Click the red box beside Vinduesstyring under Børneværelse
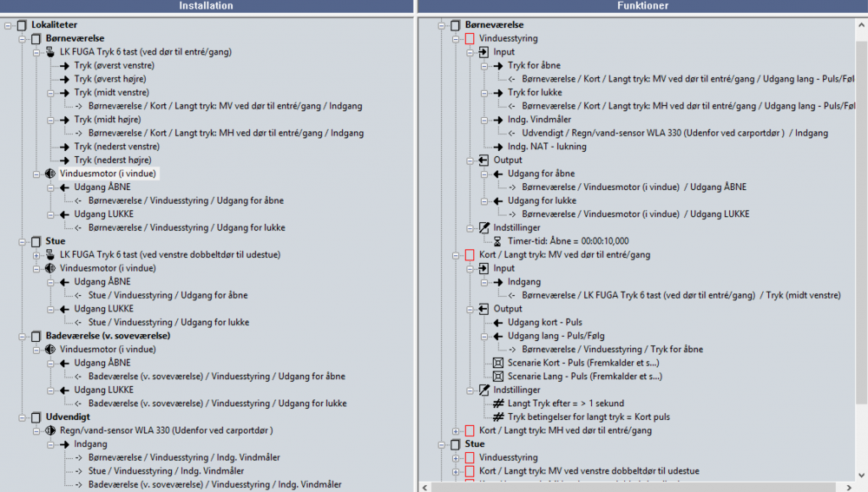Image resolution: width=868 pixels, height=492 pixels. coord(470,39)
